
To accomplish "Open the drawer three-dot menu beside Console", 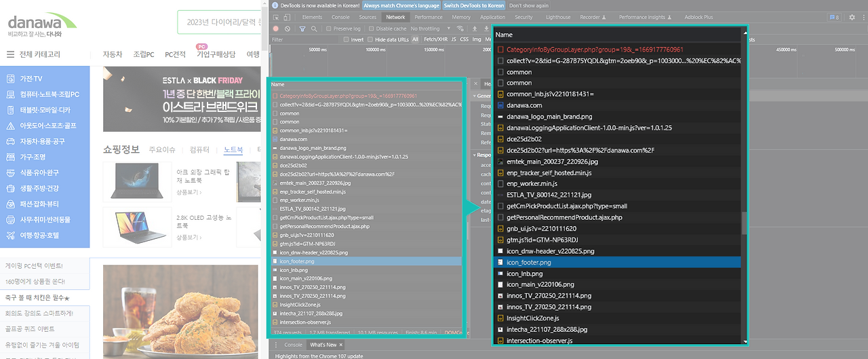I will tap(276, 345).
